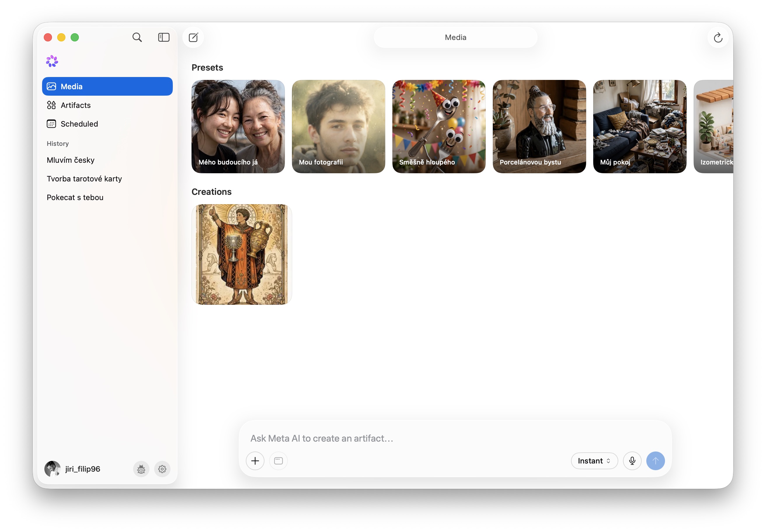Click the Meta AI logo icon
The height and width of the screenshot is (532, 766).
(52, 61)
